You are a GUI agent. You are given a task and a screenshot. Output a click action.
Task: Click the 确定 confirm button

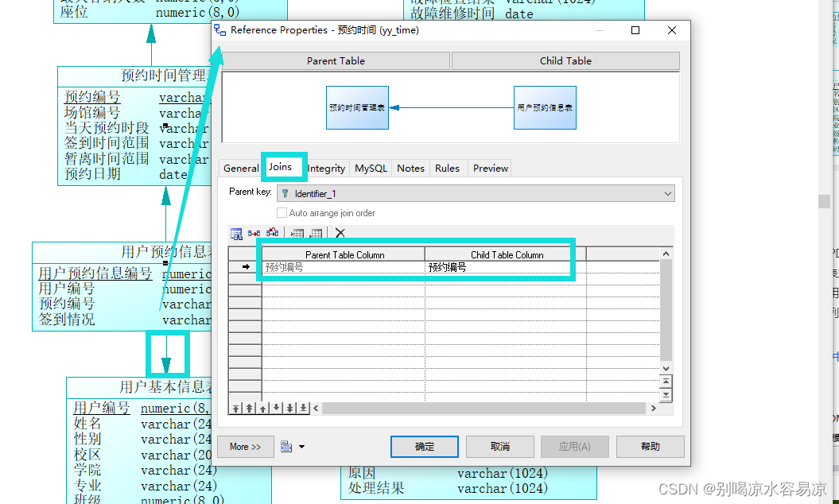pyautogui.click(x=424, y=446)
